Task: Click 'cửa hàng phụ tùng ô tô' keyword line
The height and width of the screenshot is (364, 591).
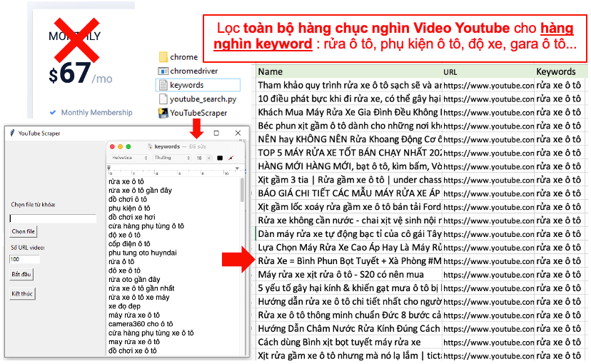Action: [x=146, y=226]
